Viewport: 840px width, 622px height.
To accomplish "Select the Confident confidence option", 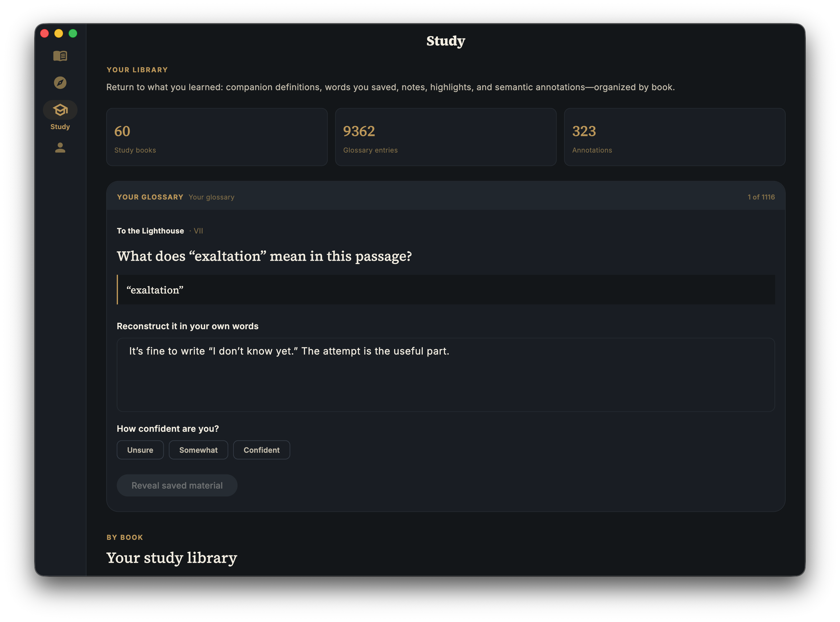I will [x=262, y=450].
